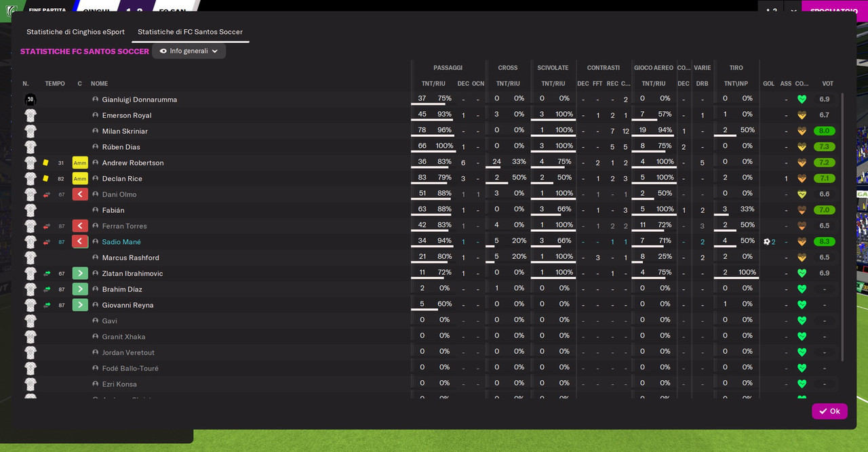Sort the table by the NOME column header
868x452 pixels.
100,84
